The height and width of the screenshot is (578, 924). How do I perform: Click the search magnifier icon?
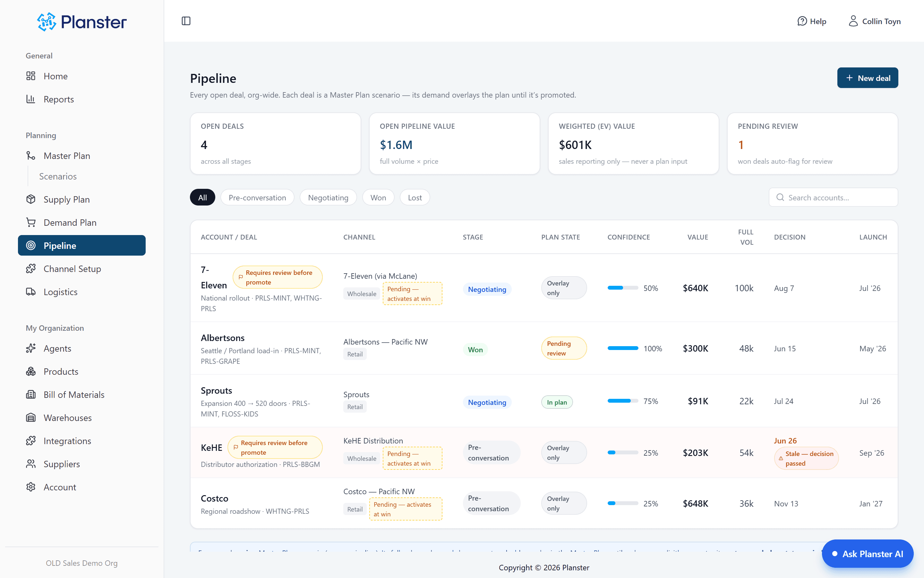point(780,197)
